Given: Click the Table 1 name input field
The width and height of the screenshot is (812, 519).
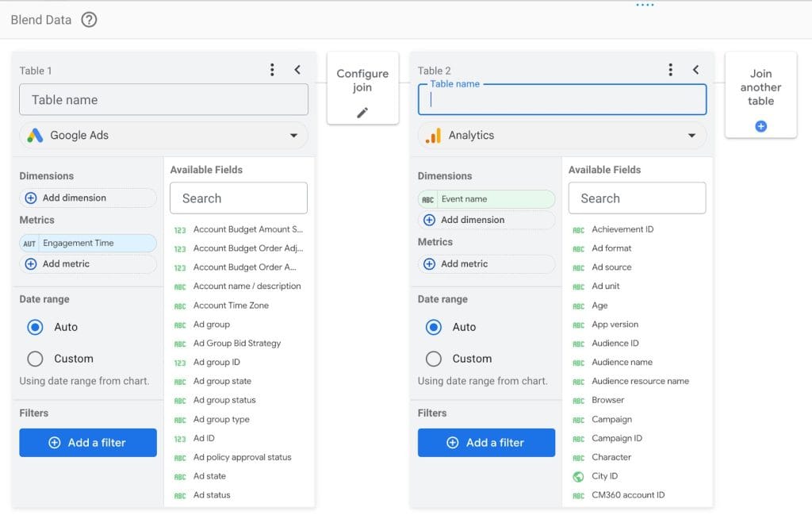Looking at the screenshot, I should click(163, 99).
